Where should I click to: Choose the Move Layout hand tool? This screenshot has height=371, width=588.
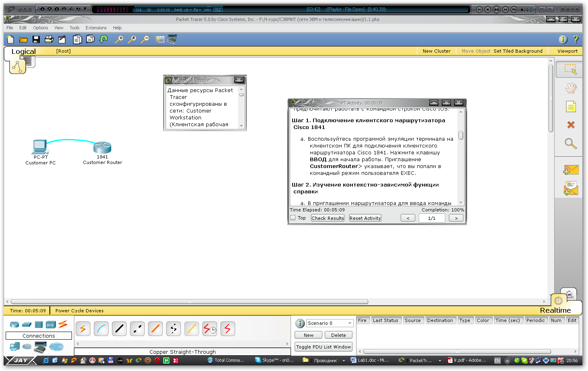tap(571, 88)
